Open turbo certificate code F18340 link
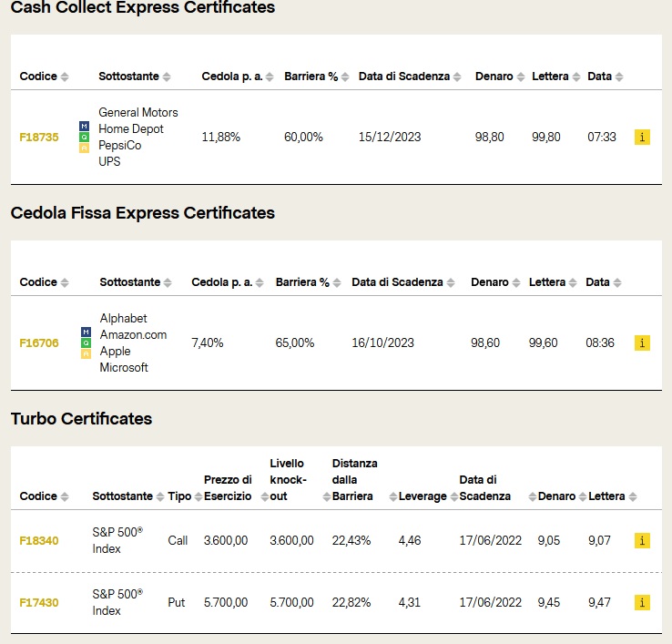 click(39, 541)
